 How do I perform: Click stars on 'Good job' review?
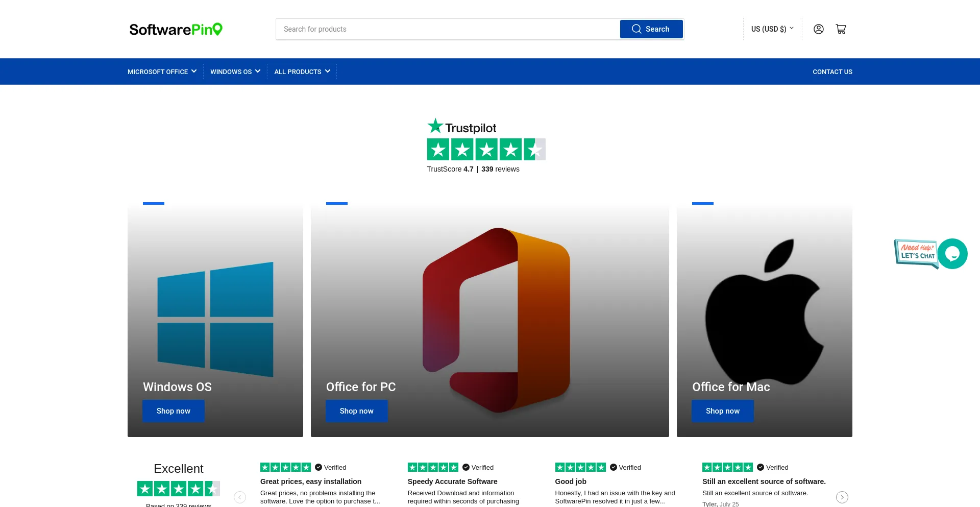tap(580, 467)
